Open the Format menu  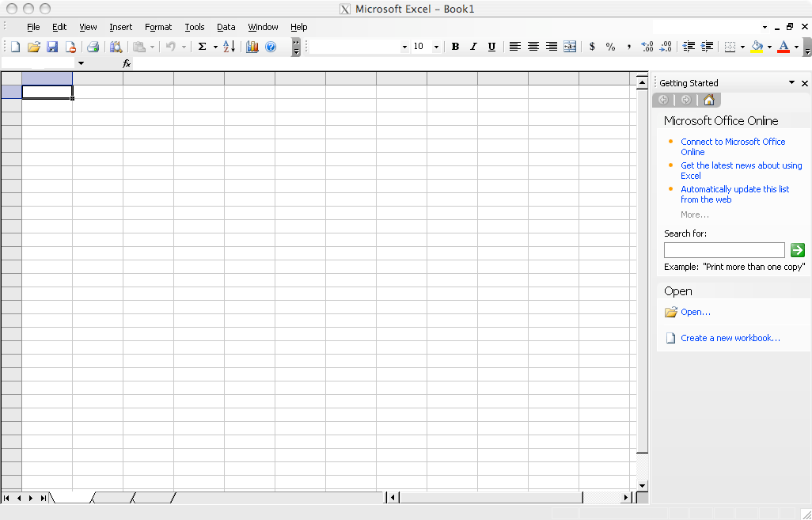158,27
